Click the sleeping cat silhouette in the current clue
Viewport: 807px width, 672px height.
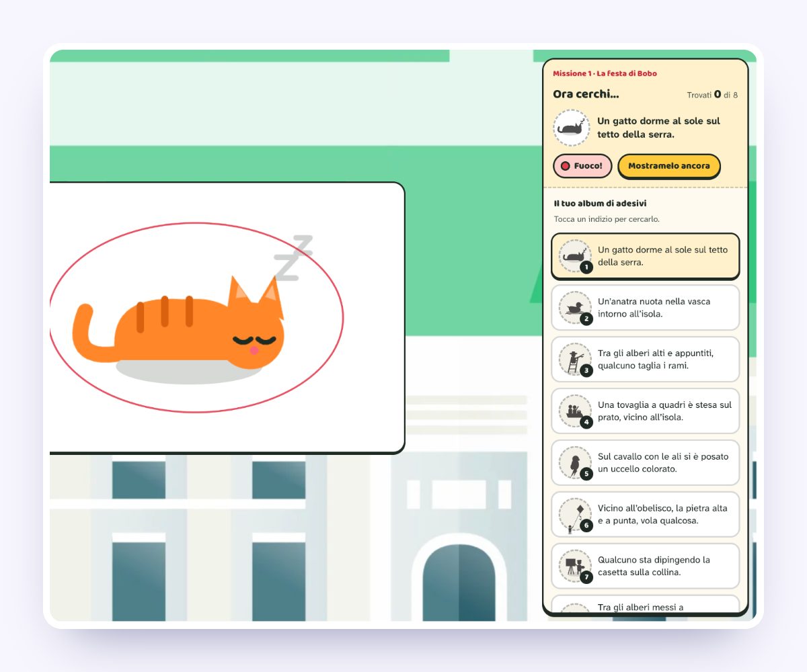point(572,128)
